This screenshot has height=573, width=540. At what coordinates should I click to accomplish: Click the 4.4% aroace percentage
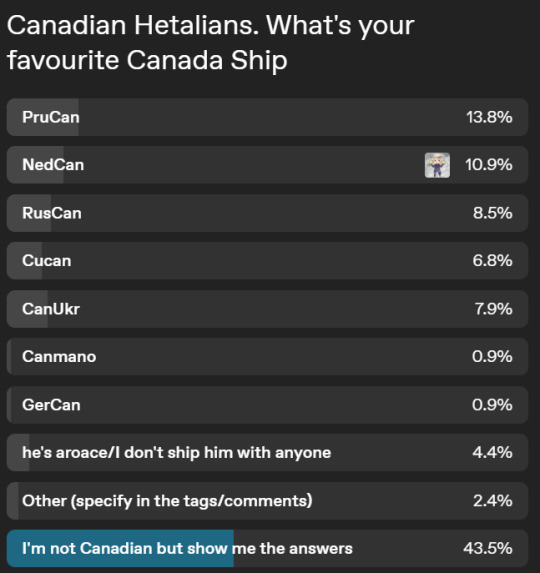tap(492, 453)
